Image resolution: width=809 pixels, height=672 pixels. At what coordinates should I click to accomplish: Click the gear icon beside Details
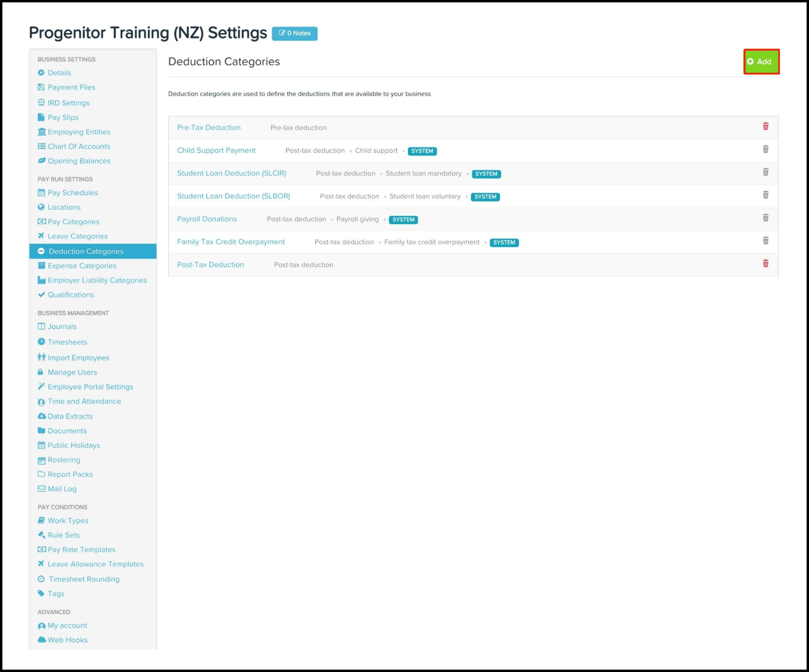click(x=41, y=73)
